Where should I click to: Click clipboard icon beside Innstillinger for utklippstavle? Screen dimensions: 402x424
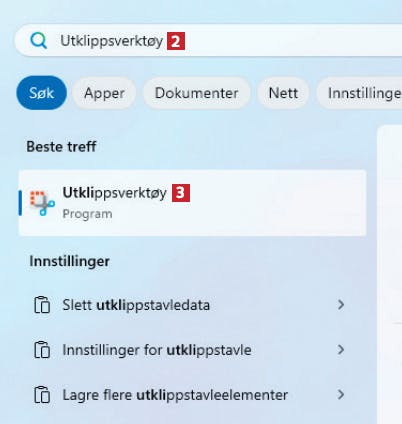click(x=42, y=350)
